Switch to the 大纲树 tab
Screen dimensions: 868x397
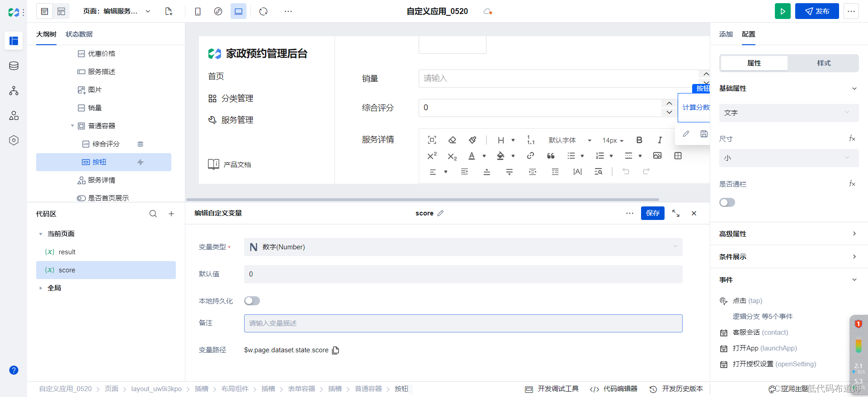point(46,34)
